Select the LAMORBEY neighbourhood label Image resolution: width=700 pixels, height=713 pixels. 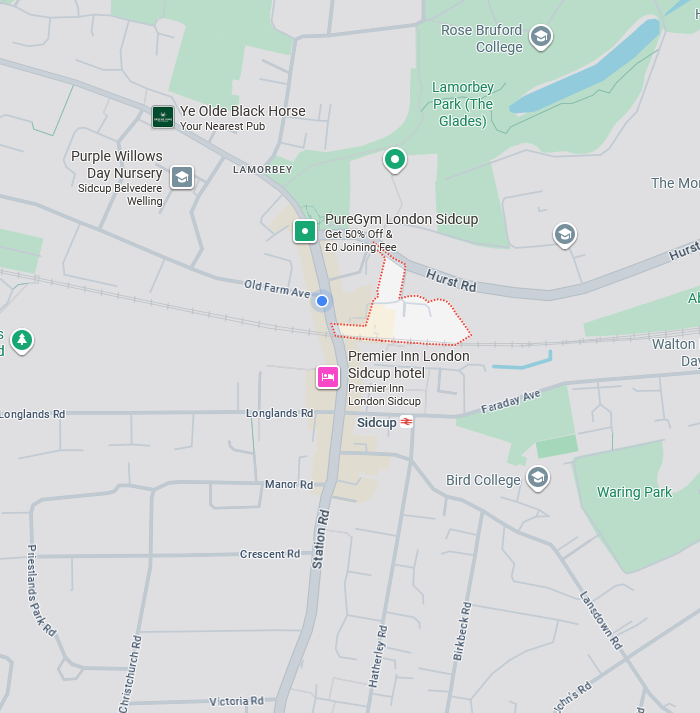(262, 170)
